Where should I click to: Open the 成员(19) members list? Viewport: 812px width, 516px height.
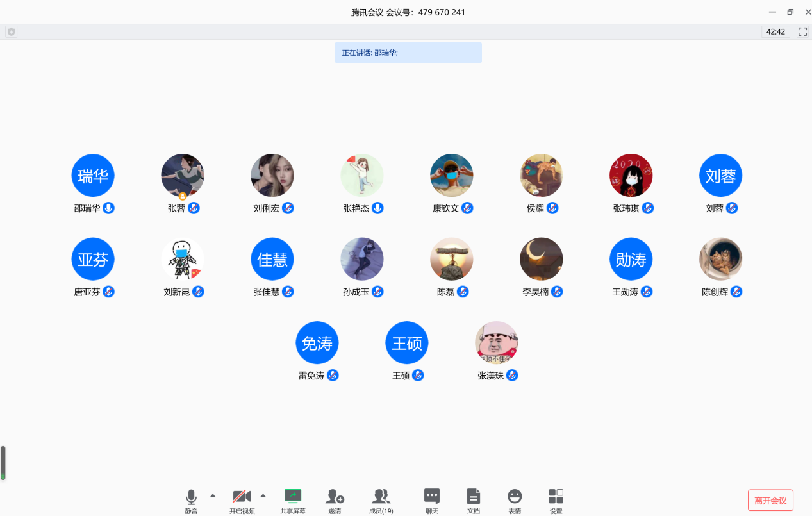pyautogui.click(x=381, y=497)
